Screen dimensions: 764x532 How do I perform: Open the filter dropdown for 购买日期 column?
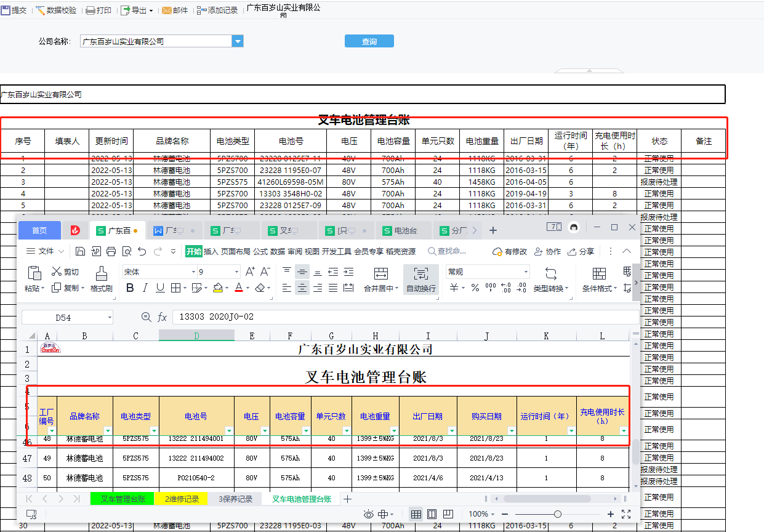tap(512, 430)
